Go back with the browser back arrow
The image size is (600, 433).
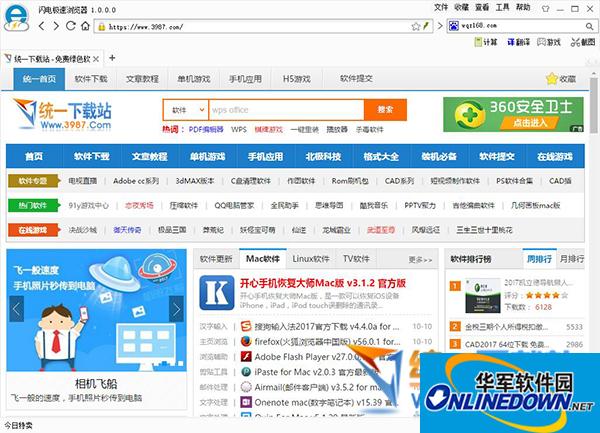coord(42,26)
